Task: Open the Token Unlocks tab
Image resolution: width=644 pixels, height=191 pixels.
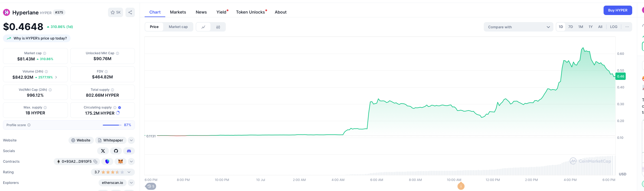Action: [250, 12]
